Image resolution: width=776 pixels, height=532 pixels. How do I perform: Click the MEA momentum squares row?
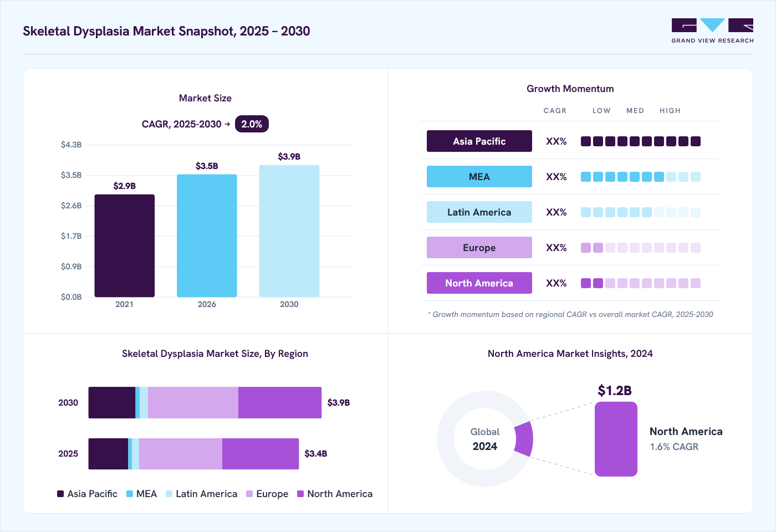point(641,177)
